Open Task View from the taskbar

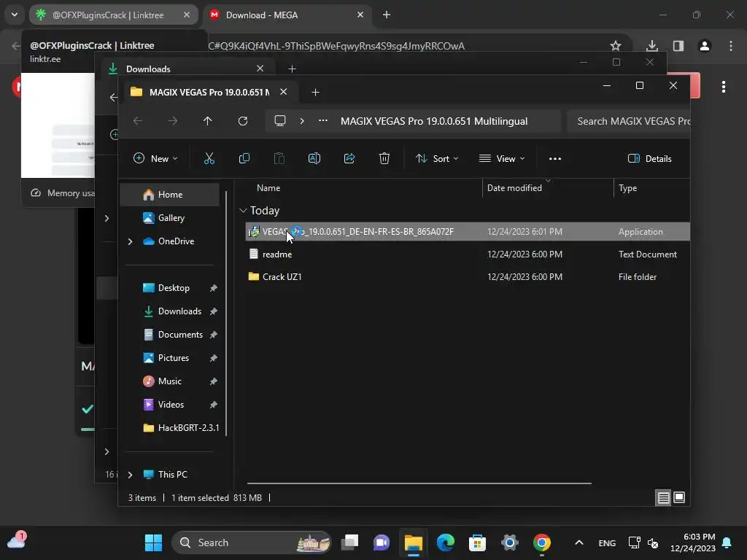349,542
